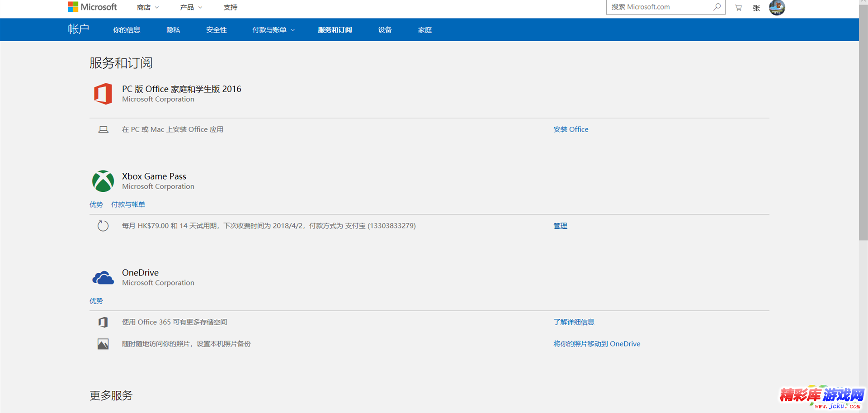This screenshot has width=868, height=413.
Task: Expand the 付款与账单 navigation dropdown
Action: 273,30
